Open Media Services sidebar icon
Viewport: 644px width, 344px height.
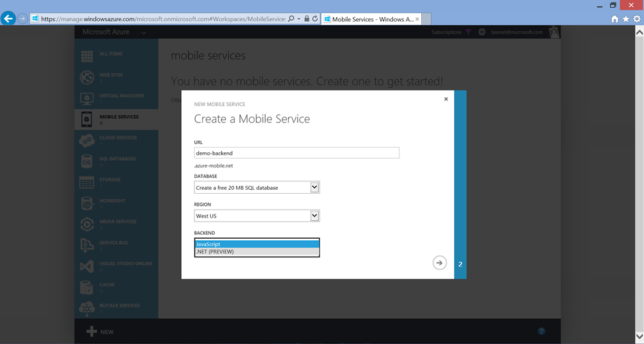tap(87, 224)
